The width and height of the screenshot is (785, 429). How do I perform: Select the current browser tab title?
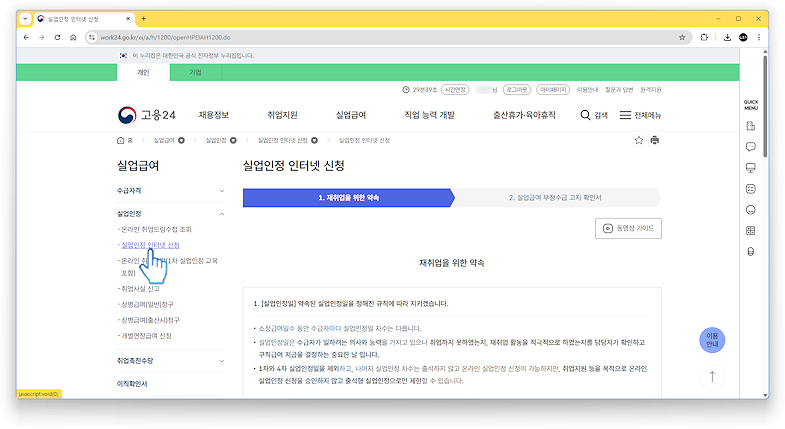73,19
